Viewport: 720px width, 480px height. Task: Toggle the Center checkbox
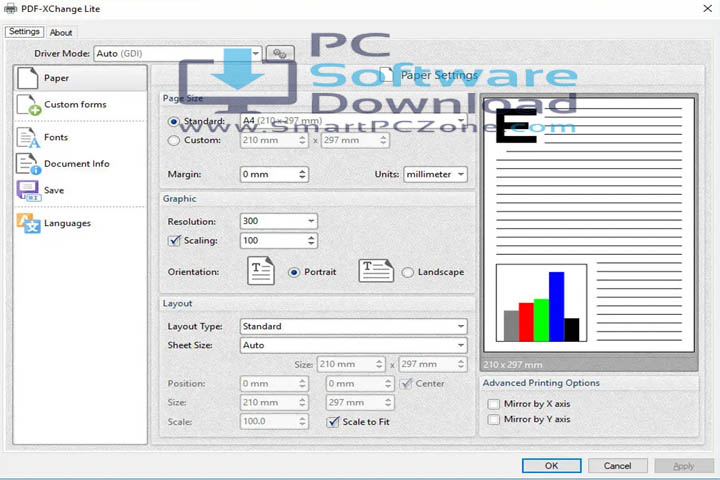pyautogui.click(x=406, y=384)
